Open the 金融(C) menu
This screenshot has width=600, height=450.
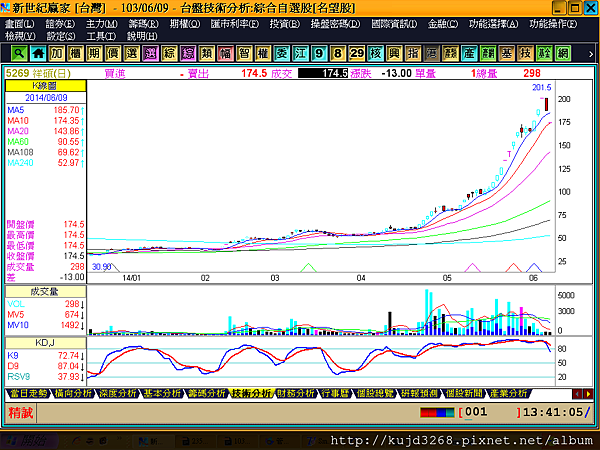pyautogui.click(x=443, y=24)
